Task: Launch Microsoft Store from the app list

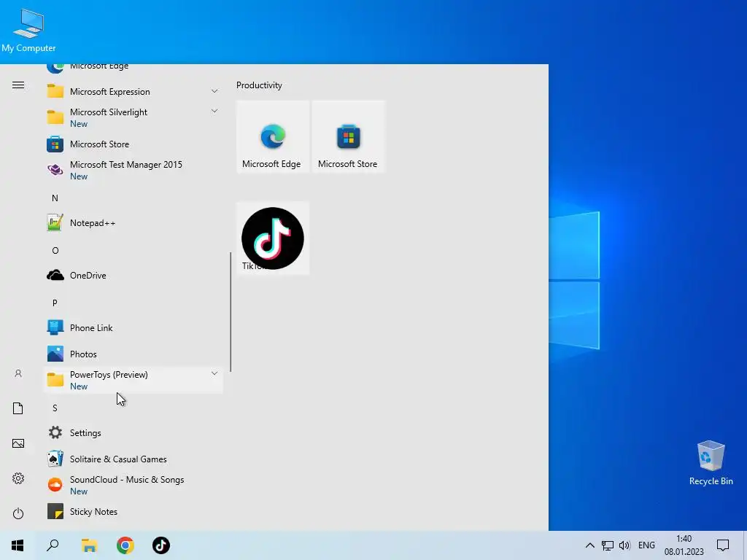Action: 133,144
